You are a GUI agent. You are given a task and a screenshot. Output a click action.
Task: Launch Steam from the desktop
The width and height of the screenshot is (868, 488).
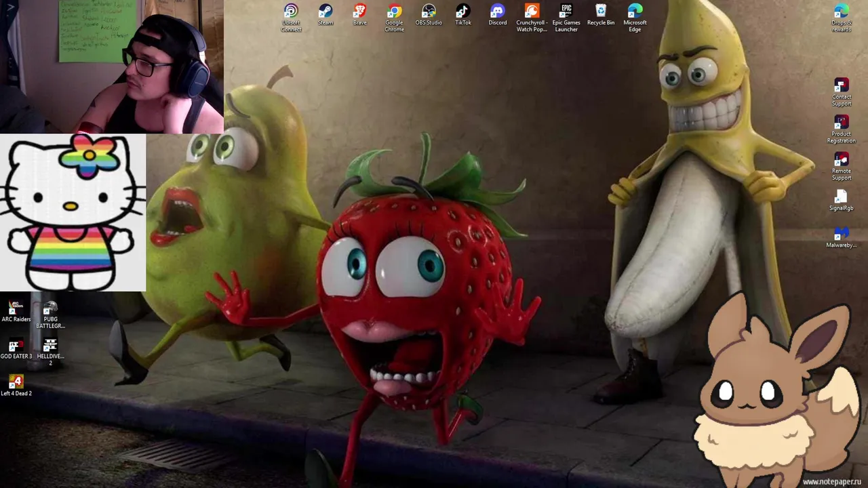pyautogui.click(x=325, y=15)
